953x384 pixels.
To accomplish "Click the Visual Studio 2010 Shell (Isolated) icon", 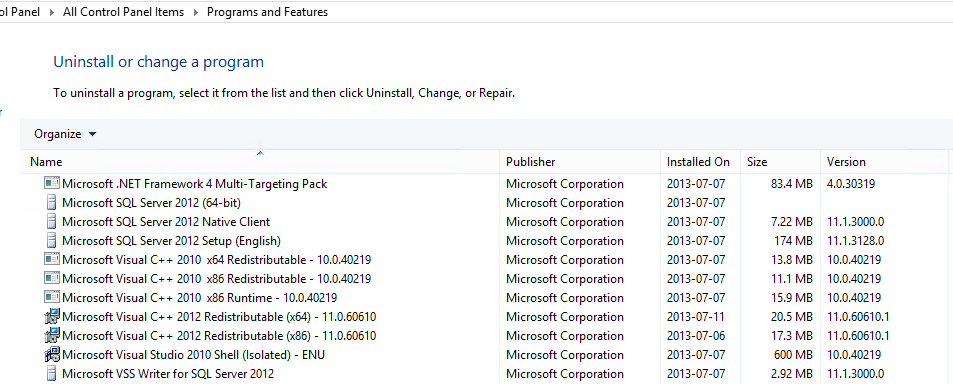I will coord(52,354).
